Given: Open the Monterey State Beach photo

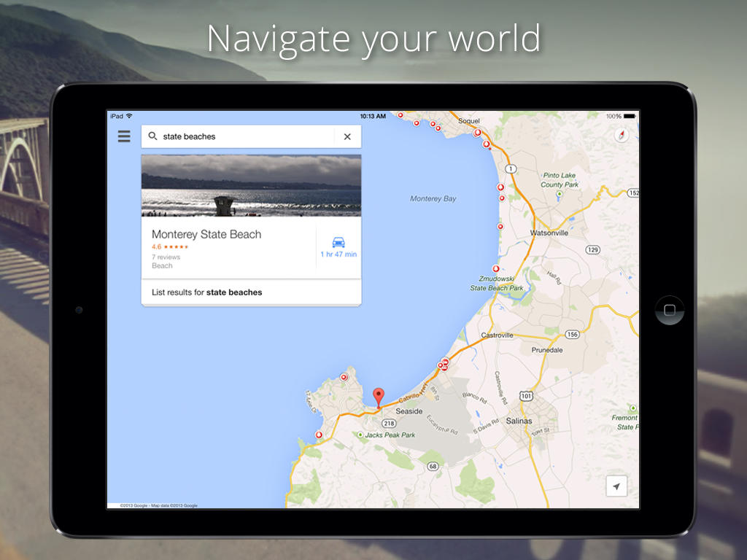Looking at the screenshot, I should (x=251, y=185).
